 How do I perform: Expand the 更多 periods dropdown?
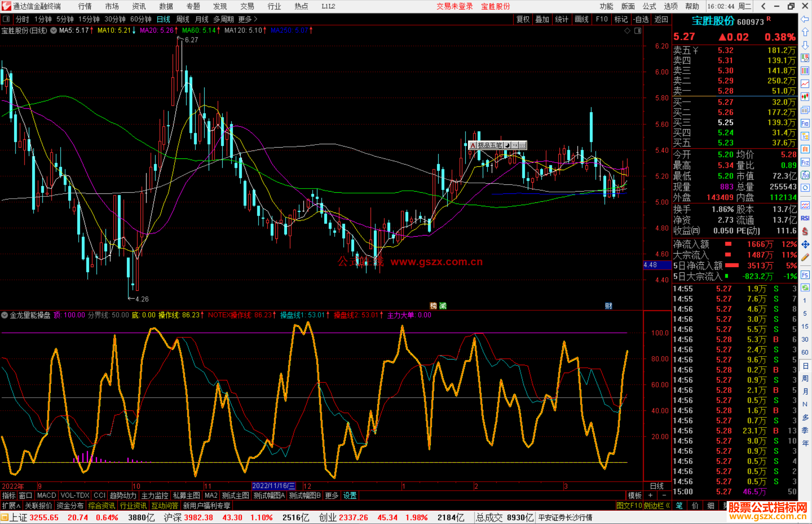[248, 19]
